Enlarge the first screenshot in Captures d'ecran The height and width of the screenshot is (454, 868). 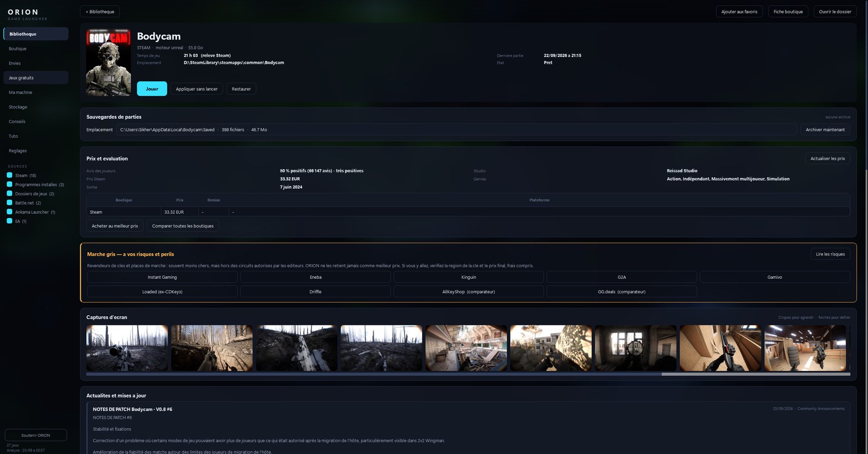(127, 348)
